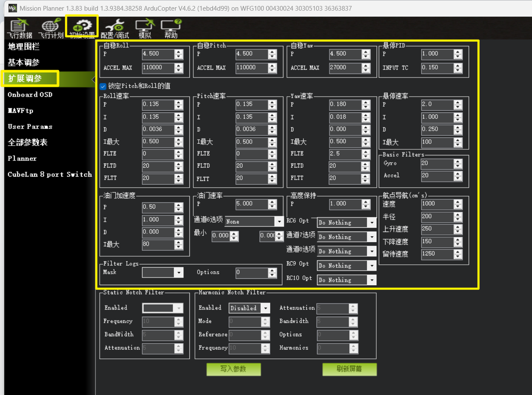Screen dimensions: 532x395
Task: Toggle 锁定Pitch和Roll的值 checkbox
Action: coord(103,86)
